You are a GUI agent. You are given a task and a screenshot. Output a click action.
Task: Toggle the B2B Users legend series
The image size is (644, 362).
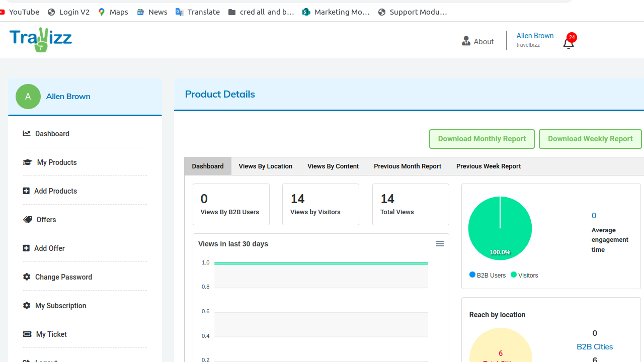pyautogui.click(x=488, y=275)
